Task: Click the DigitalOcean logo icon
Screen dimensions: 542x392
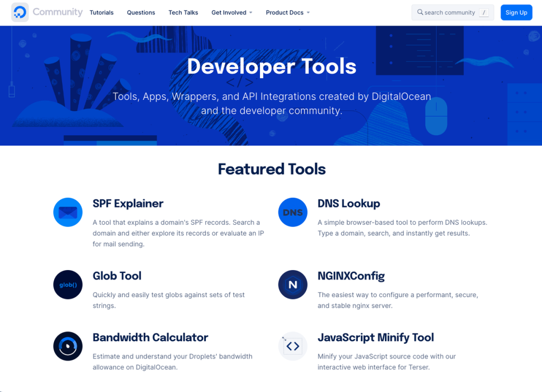Action: (20, 13)
